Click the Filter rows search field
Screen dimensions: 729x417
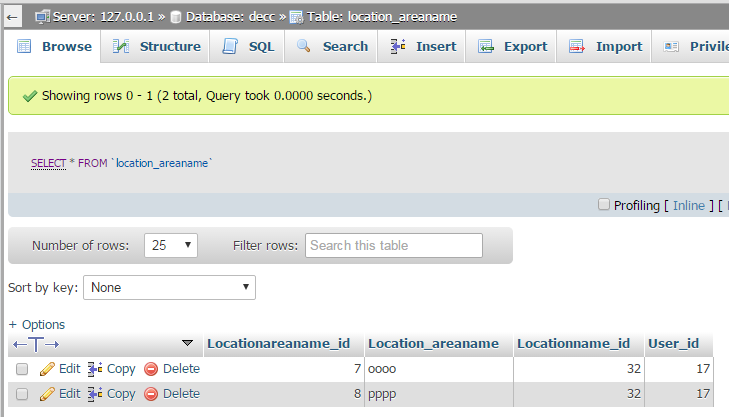[x=394, y=245]
